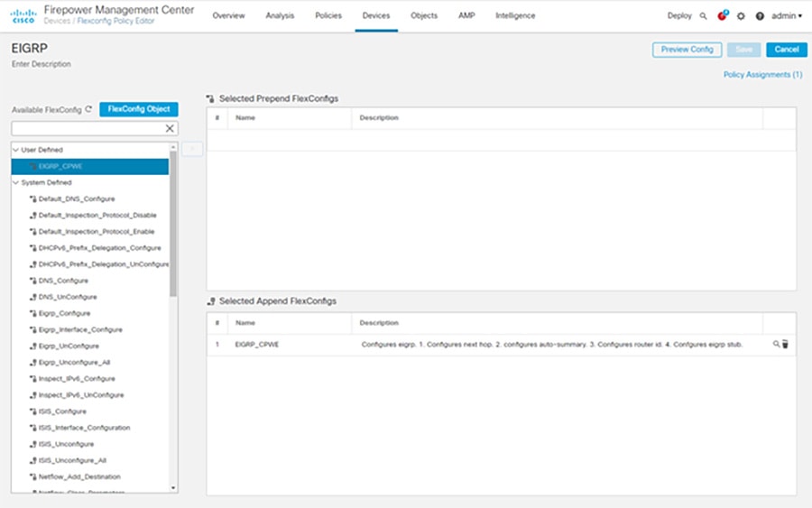Open the system settings gear icon
This screenshot has height=508, width=812.
tap(741, 16)
